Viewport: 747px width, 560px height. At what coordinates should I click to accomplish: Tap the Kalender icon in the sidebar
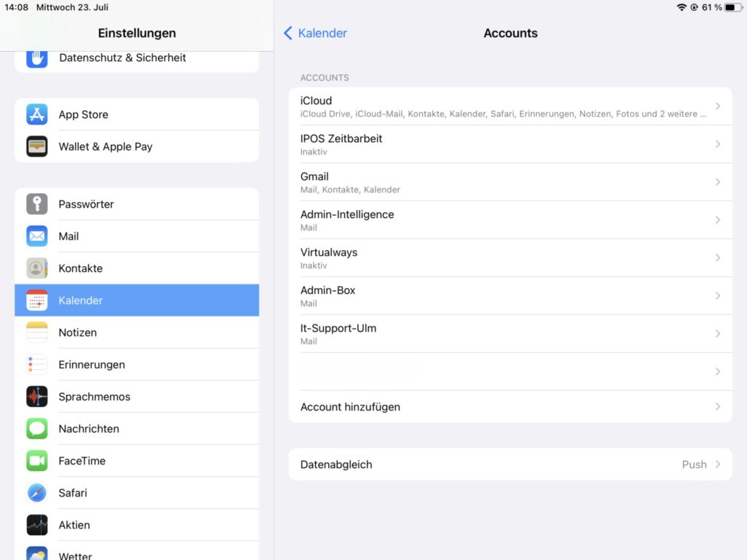click(x=36, y=300)
